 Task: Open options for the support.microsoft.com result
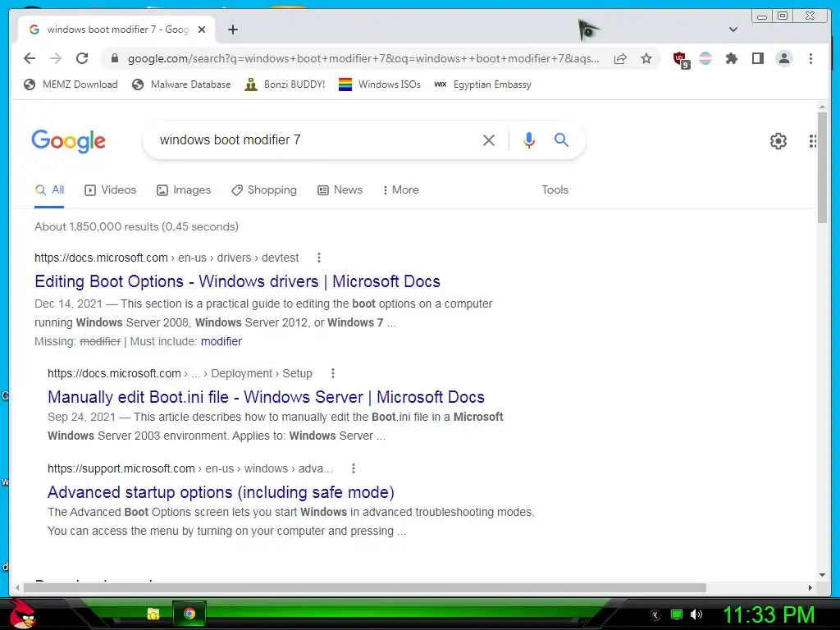point(353,468)
